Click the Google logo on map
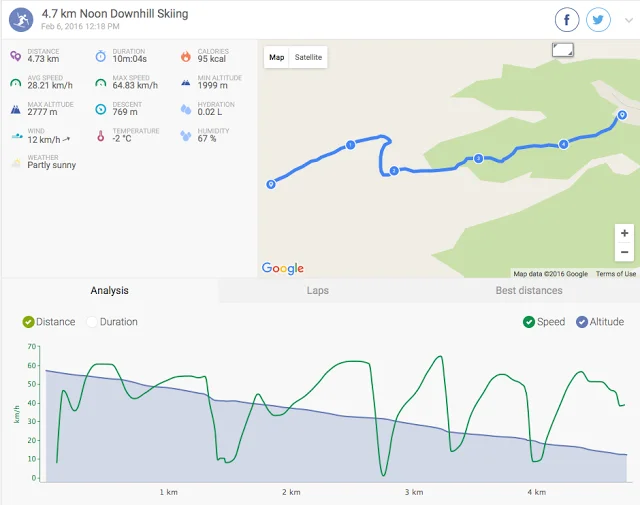 point(282,268)
